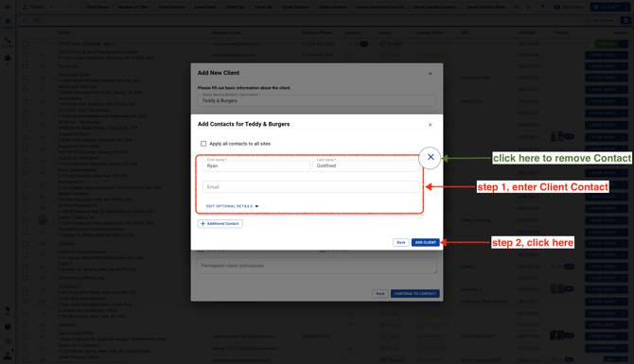This screenshot has height=364, width=634.
Task: Check Apply all contacts to all sites
Action: 203,144
